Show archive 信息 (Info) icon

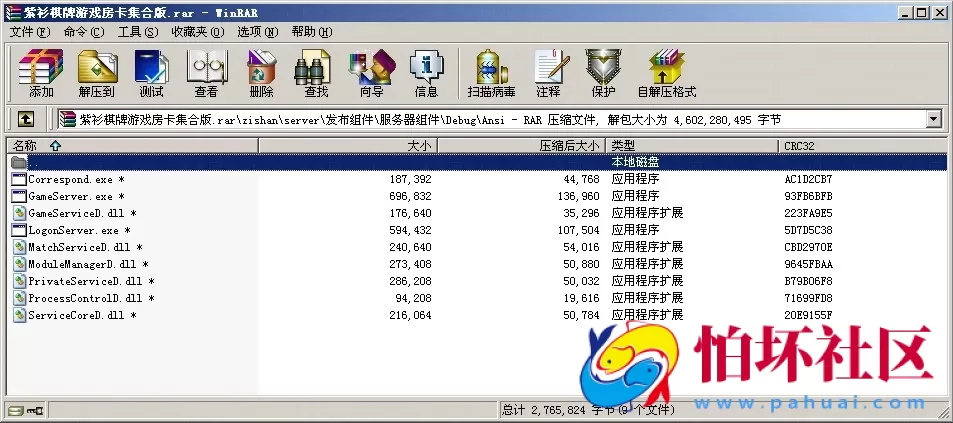click(x=426, y=73)
